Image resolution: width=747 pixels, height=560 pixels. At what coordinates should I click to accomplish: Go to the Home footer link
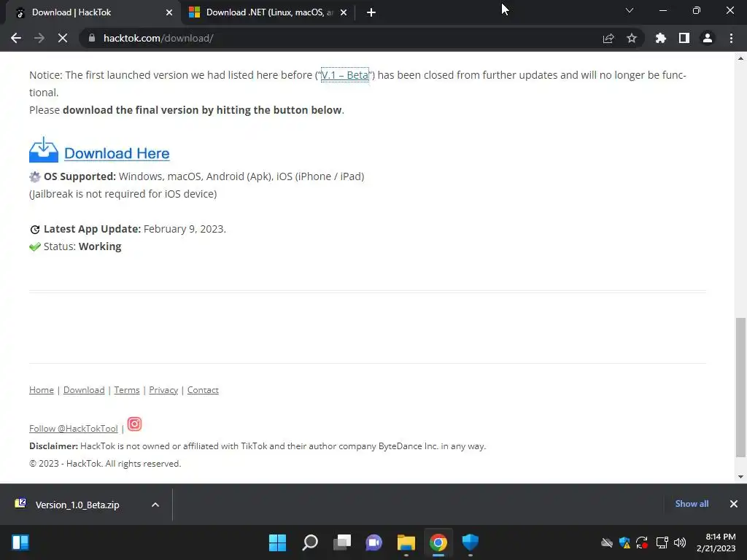(x=42, y=390)
